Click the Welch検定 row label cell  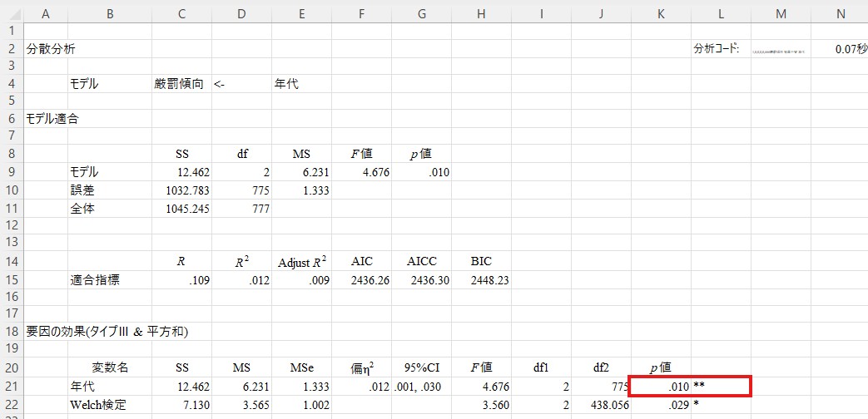pyautogui.click(x=109, y=406)
